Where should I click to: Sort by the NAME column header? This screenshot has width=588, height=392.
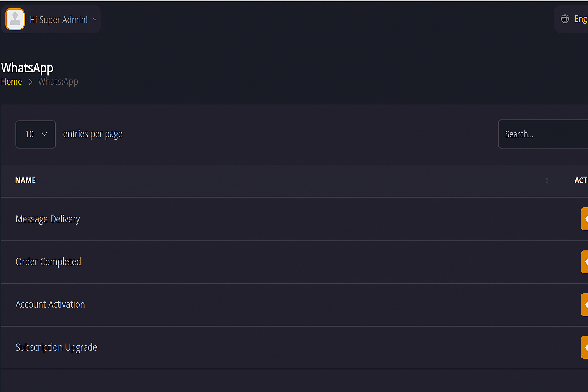25,180
